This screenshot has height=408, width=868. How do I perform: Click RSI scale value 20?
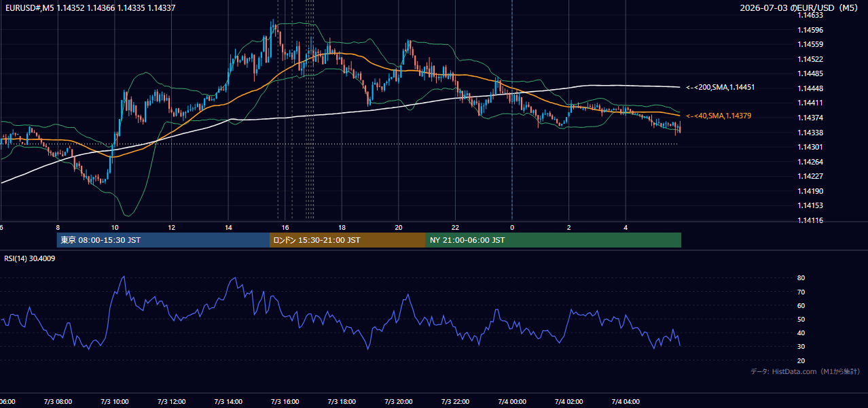[801, 360]
